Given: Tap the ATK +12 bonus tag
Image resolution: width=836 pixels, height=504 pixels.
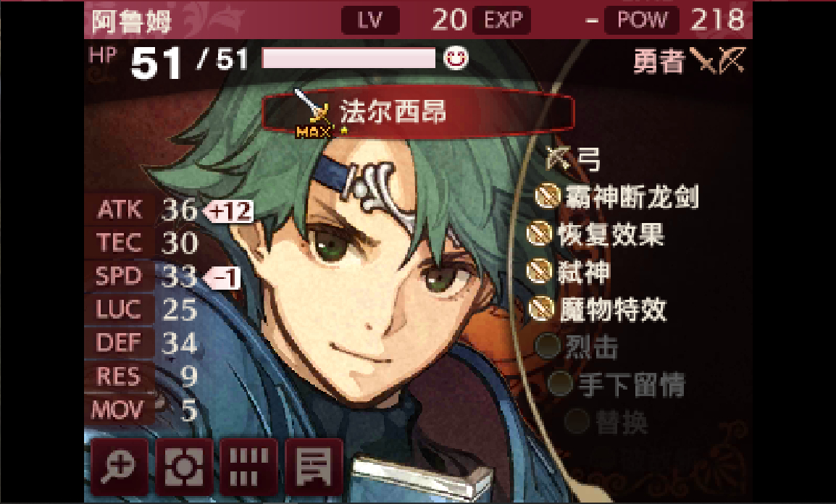Looking at the screenshot, I should 229,211.
